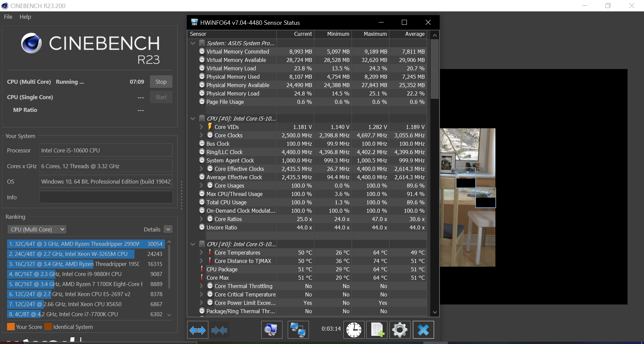Screen dimensions: 644x344
Task: Open CPU (Multi Core) ranking dropdown
Action: point(37,229)
